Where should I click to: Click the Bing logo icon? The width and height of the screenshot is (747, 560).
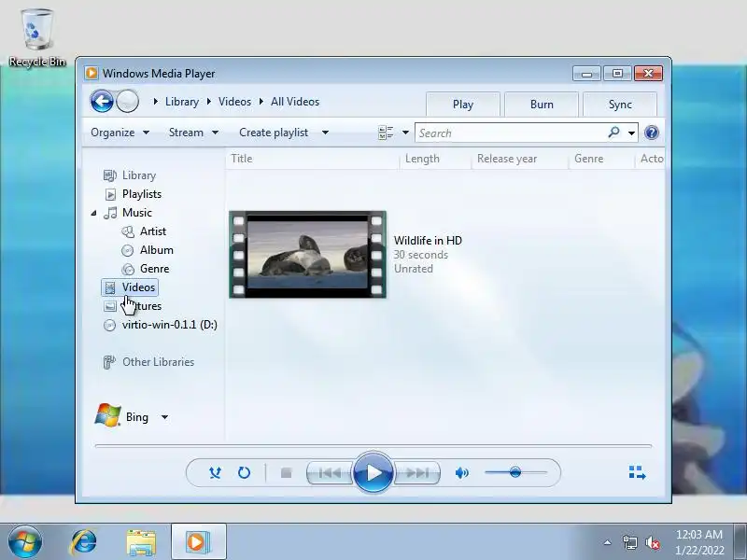coord(107,415)
